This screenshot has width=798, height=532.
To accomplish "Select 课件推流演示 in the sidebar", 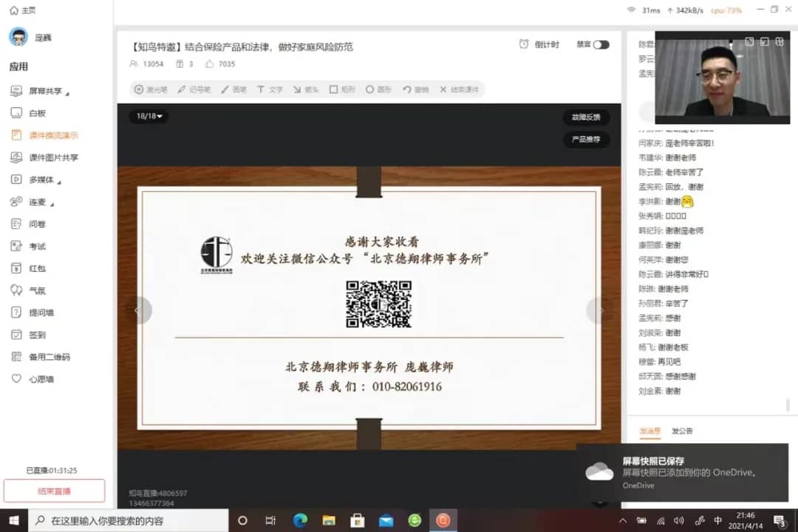I will 44,135.
